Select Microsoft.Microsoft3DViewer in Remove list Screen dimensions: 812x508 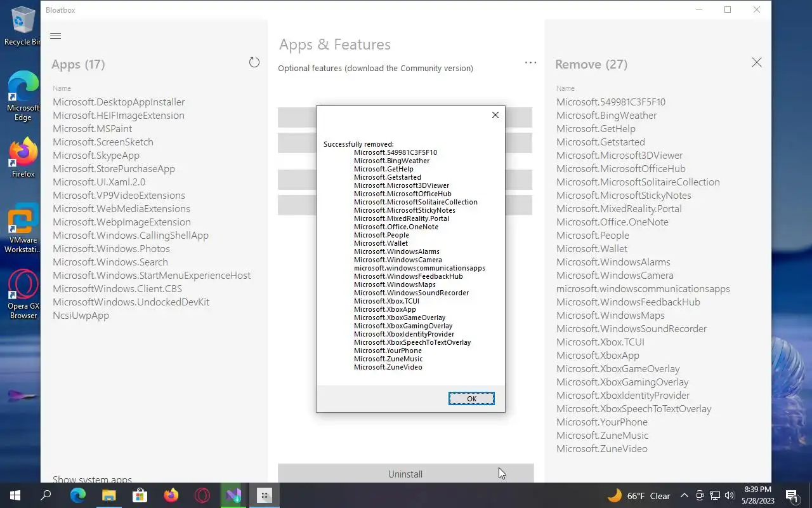(620, 155)
